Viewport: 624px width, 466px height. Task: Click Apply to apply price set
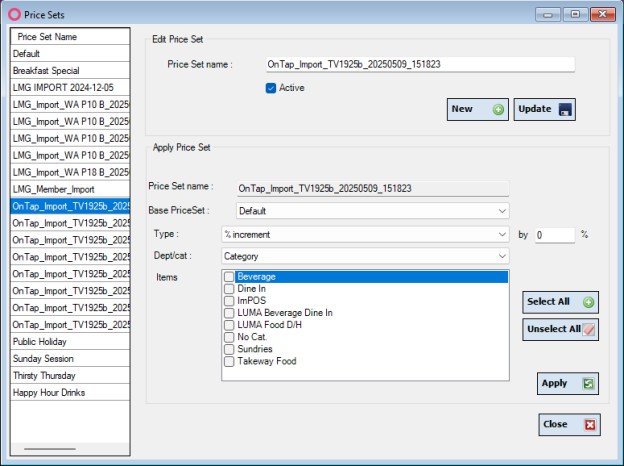[x=567, y=383]
